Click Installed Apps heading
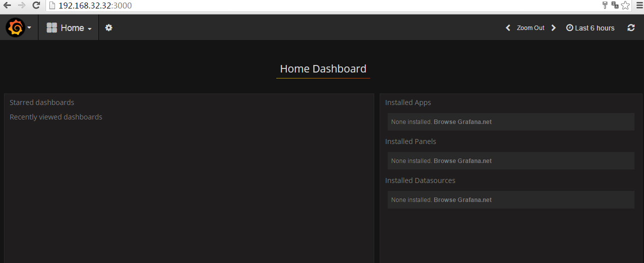The image size is (644, 263). point(408,102)
